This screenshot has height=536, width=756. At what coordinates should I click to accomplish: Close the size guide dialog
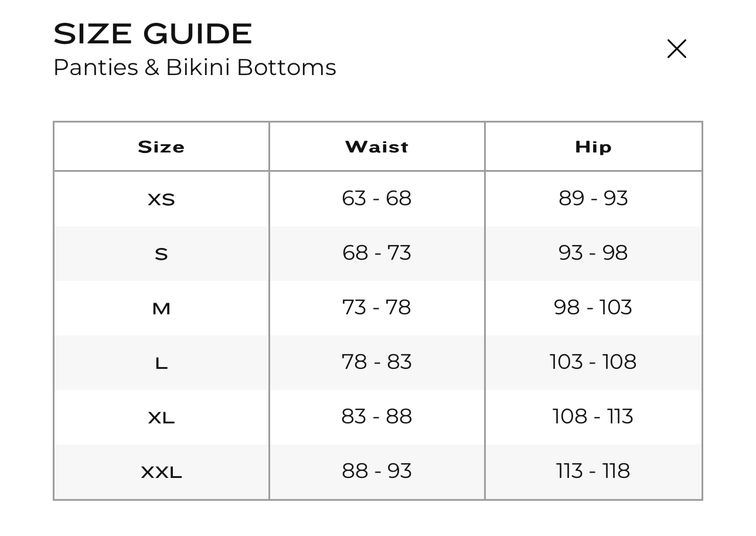click(x=676, y=49)
